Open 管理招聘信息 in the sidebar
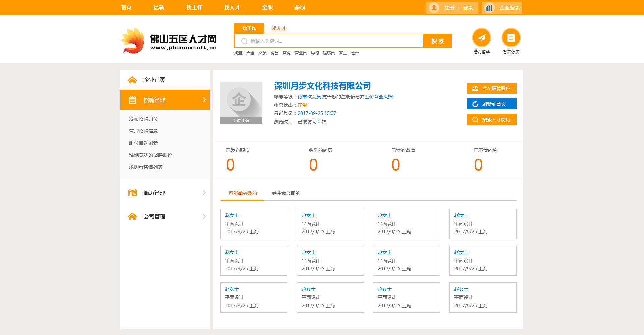Viewport: 644px width, 335px height. click(143, 131)
